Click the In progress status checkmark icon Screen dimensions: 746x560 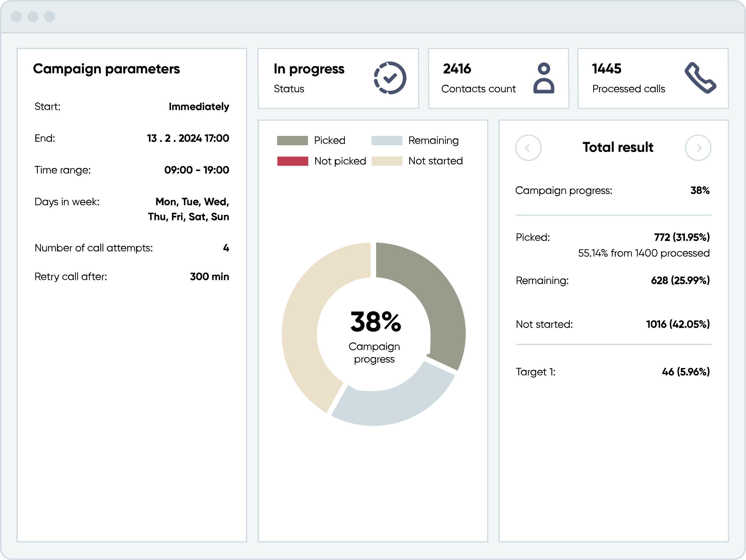pyautogui.click(x=390, y=78)
